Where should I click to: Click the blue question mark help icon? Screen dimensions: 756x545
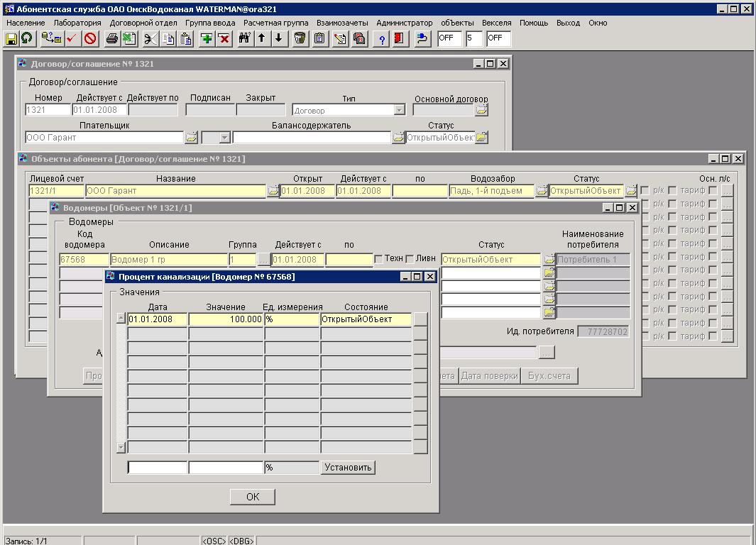[x=382, y=38]
